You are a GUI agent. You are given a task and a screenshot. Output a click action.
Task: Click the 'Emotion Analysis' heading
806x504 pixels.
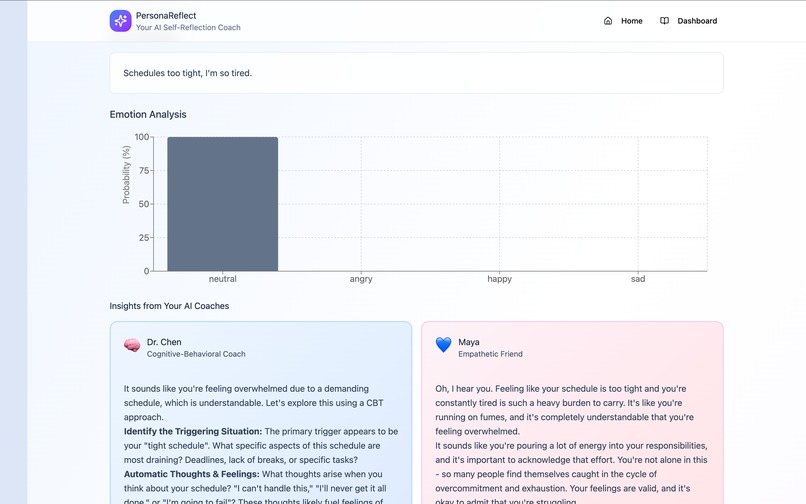tap(148, 115)
